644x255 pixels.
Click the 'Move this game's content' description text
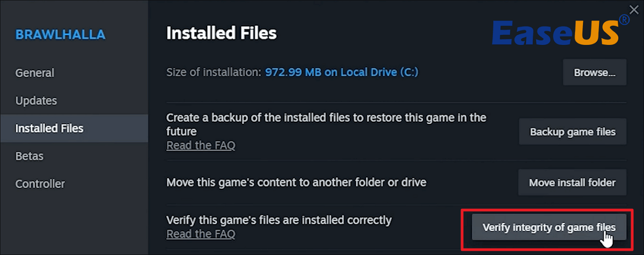coord(296,183)
